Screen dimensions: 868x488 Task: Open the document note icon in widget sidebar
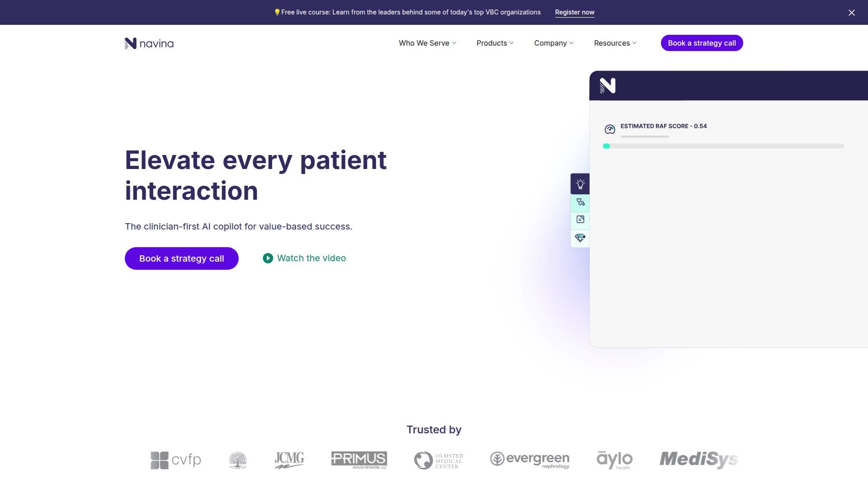(x=580, y=220)
